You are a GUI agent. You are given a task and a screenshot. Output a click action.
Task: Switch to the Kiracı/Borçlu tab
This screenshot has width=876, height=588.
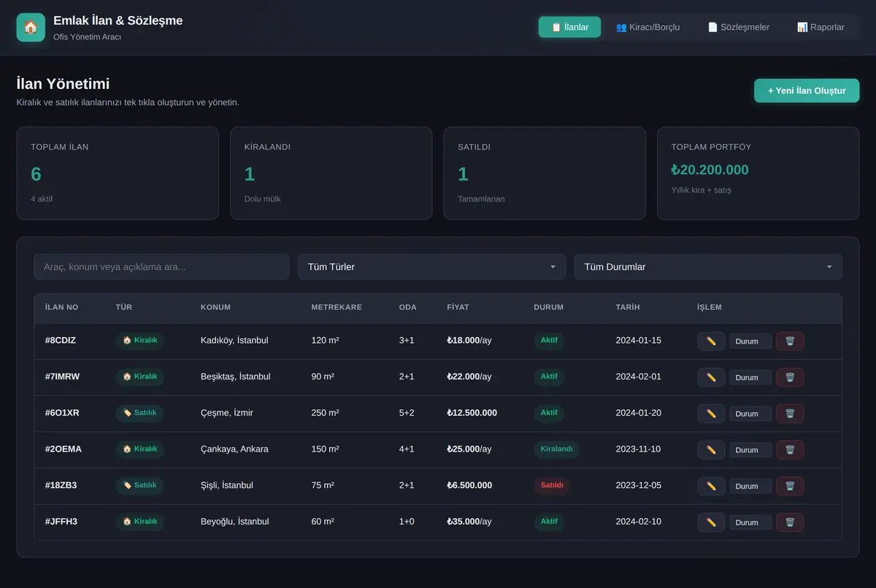(648, 27)
